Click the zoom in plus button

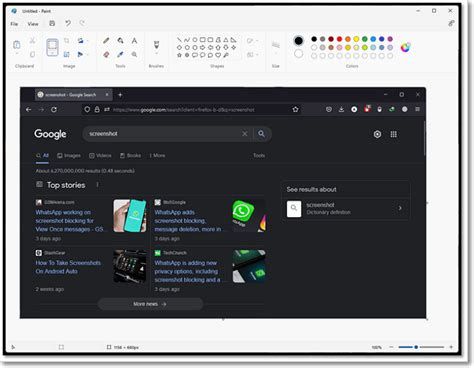pos(451,347)
